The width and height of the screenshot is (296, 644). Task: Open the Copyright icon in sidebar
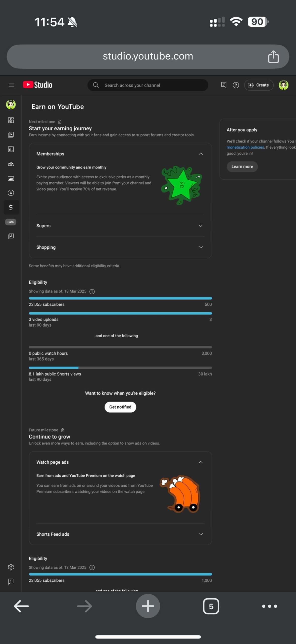tap(11, 193)
